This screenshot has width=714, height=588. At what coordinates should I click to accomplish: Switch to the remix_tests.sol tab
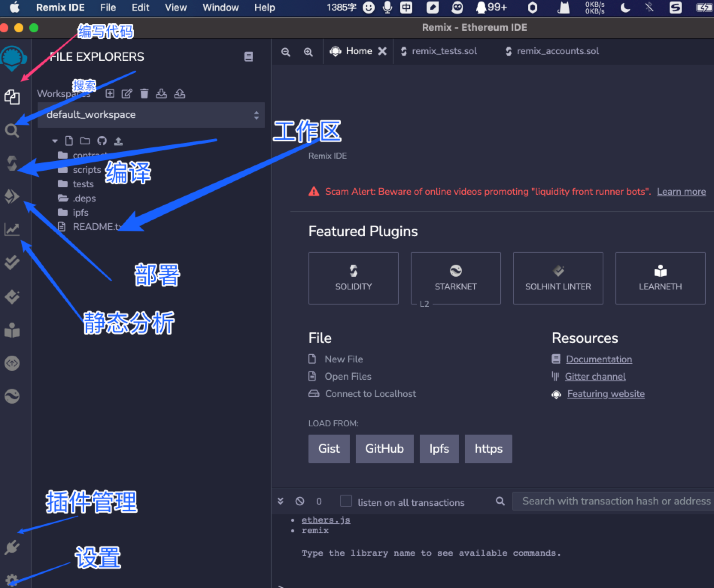click(x=439, y=51)
